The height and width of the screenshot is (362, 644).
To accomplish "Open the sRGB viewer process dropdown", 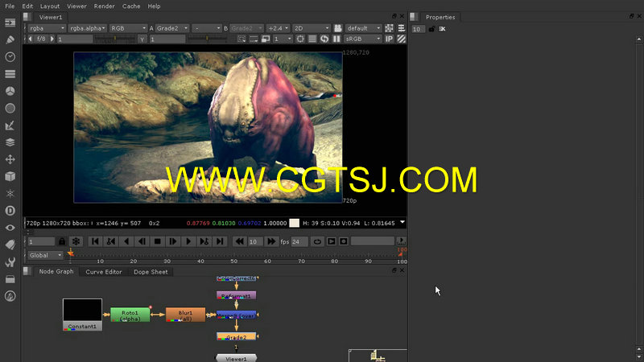I will (363, 39).
